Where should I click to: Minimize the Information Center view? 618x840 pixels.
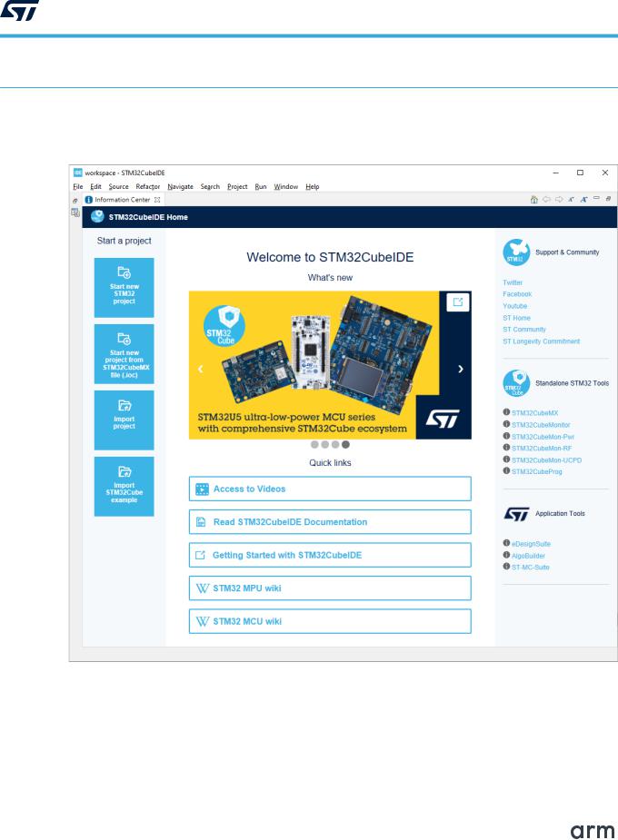click(596, 198)
